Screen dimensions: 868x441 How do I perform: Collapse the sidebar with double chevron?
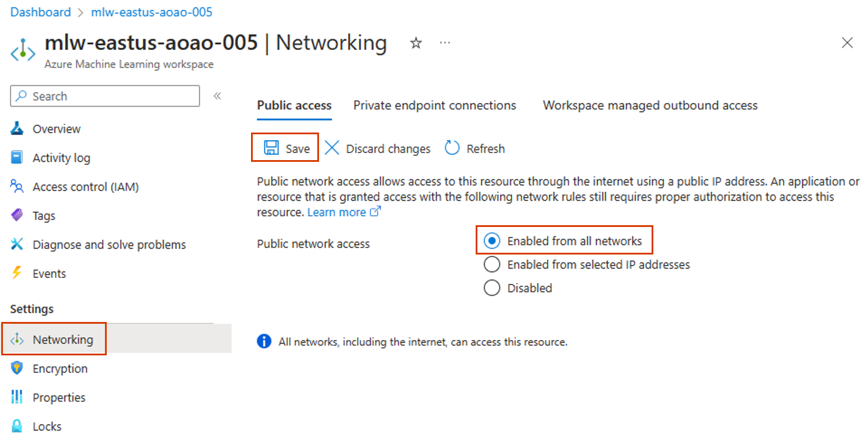(217, 96)
